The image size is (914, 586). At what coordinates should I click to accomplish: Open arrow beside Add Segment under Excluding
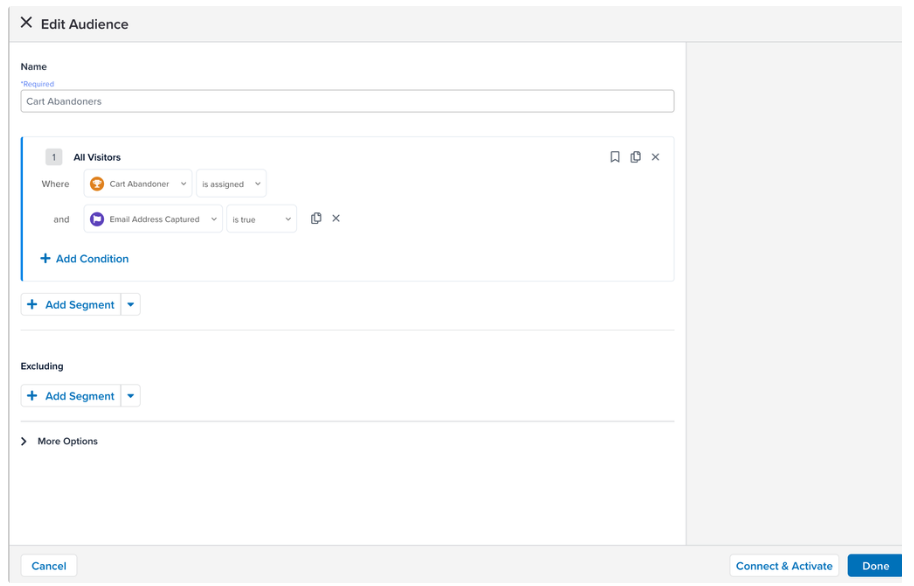131,396
